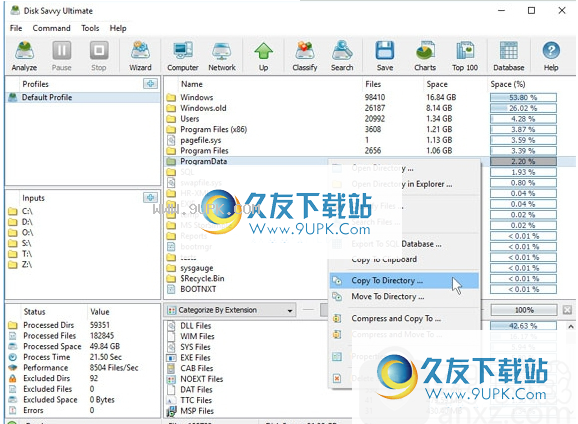
Task: Select the S:\ input drive
Action: coord(27,243)
